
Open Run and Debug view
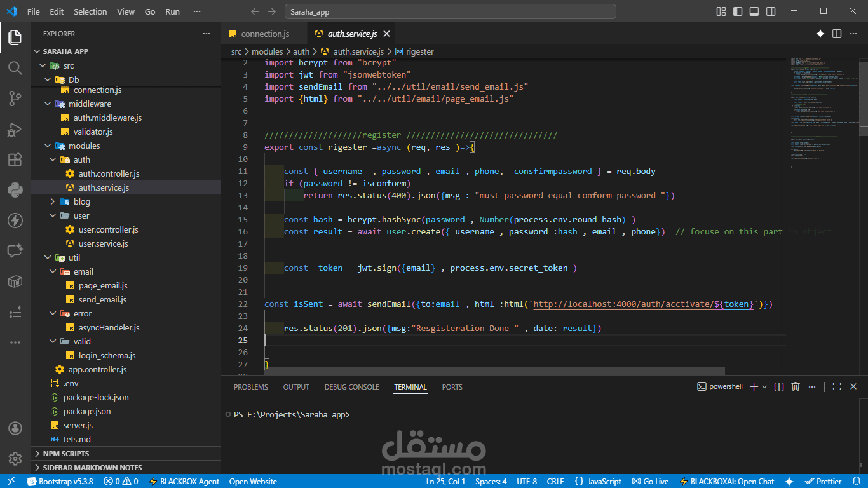pos(15,129)
